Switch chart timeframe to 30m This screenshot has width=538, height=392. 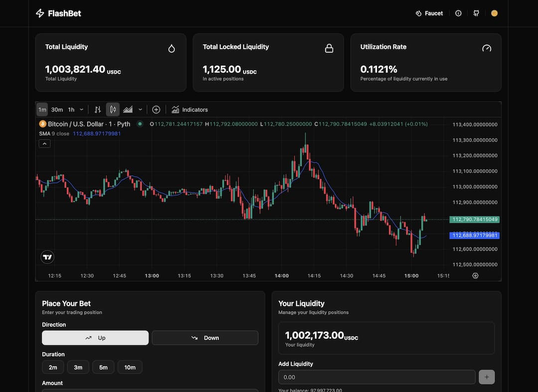click(x=57, y=109)
